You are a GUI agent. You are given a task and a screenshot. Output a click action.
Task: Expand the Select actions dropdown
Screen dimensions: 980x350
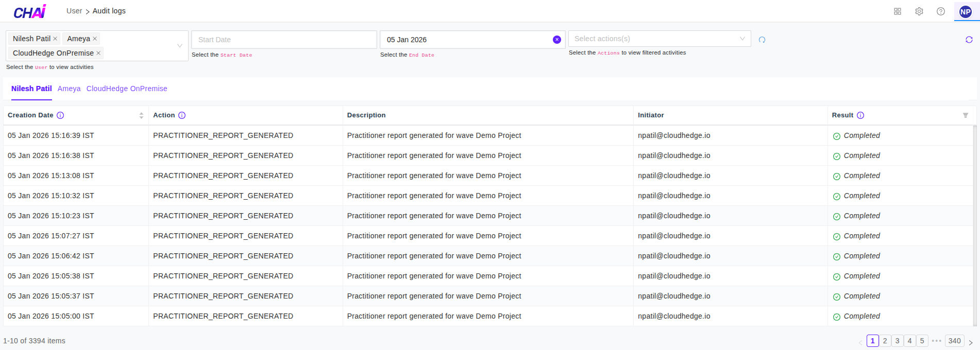coord(742,39)
